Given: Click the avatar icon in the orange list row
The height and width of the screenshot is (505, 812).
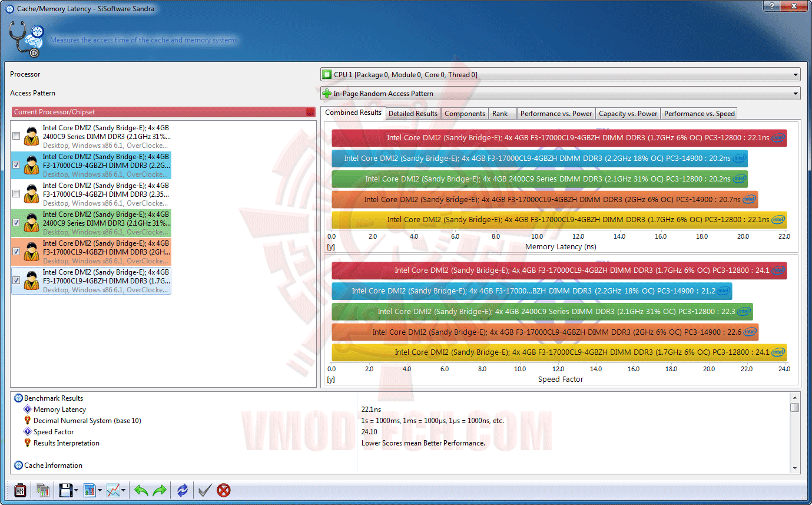Looking at the screenshot, I should 31,252.
